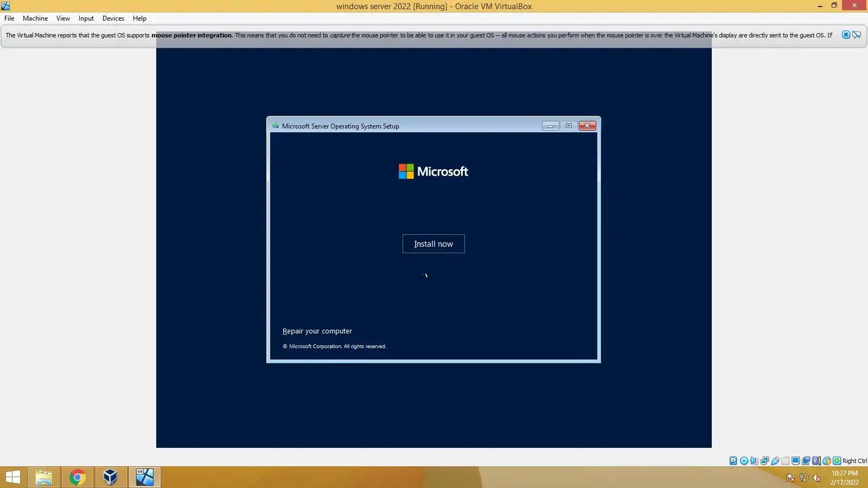Click the display status indicator
The image size is (868, 488).
[x=795, y=461]
